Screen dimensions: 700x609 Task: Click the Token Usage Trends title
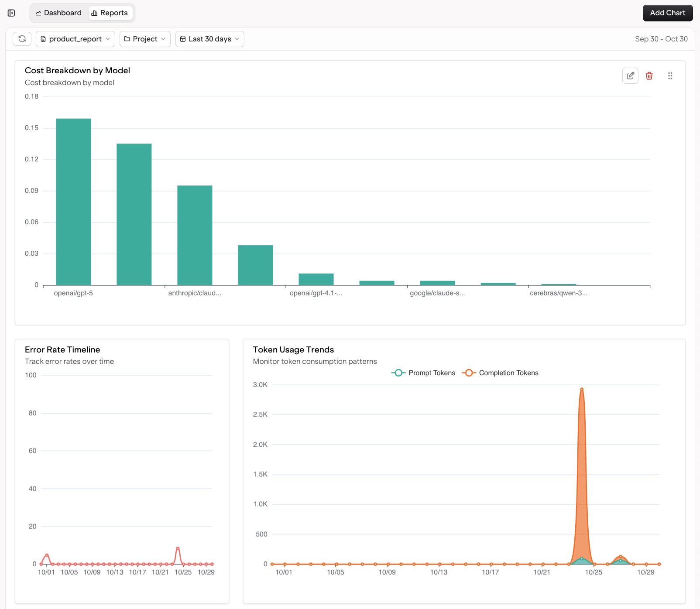pos(293,350)
